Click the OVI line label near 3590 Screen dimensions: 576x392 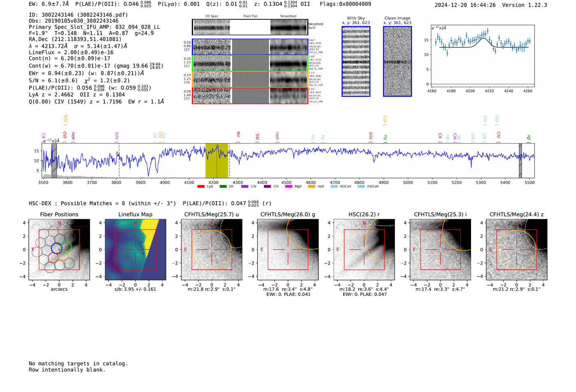point(65,137)
